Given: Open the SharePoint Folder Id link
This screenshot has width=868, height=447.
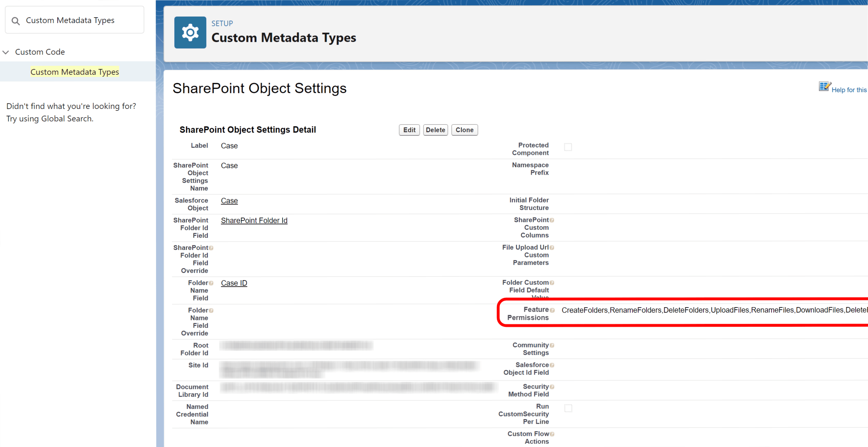Looking at the screenshot, I should 254,221.
